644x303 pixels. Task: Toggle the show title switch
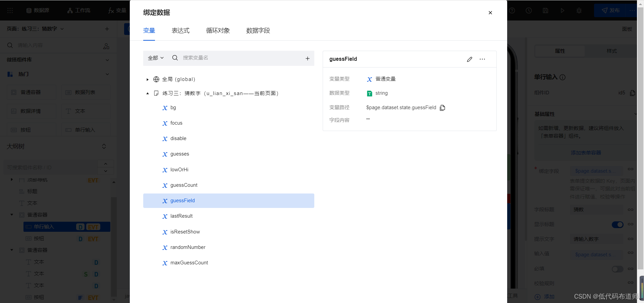(617, 224)
